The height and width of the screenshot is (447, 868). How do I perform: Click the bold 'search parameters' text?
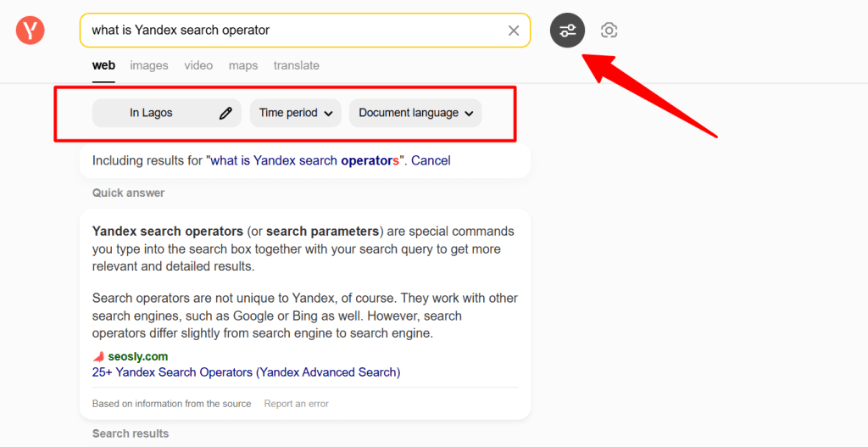point(323,232)
